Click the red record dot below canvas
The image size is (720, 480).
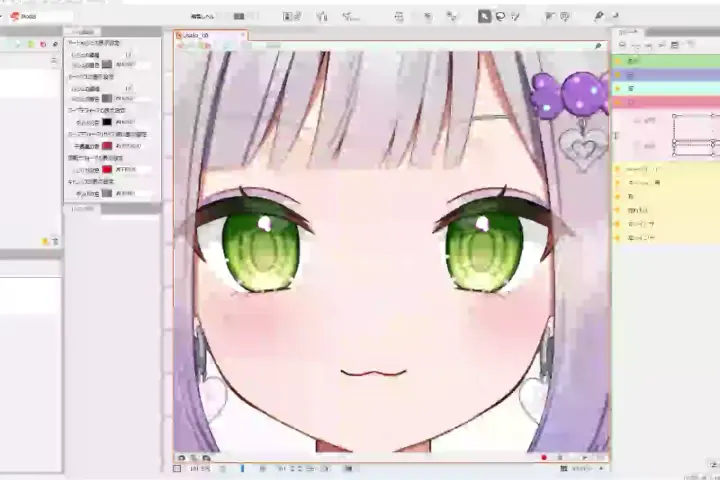544,457
